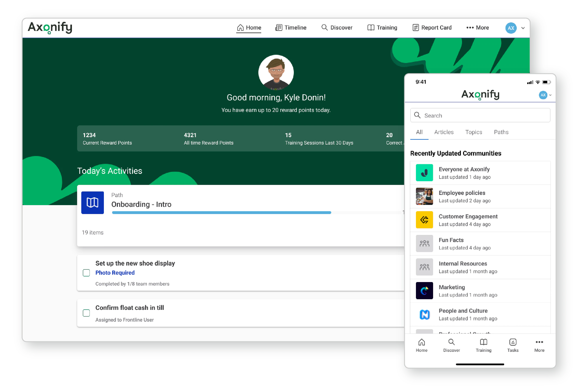Tap the Home icon on mobile navigation

(422, 345)
